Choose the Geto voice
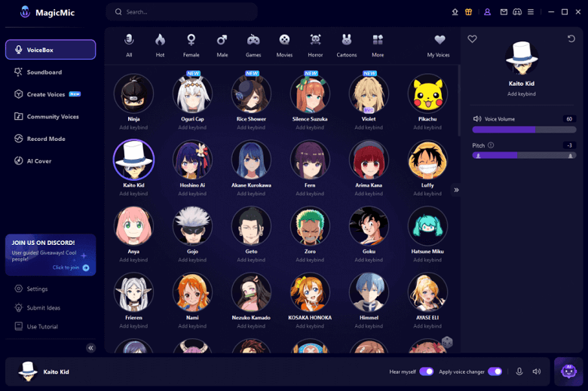The height and width of the screenshot is (391, 588). click(251, 226)
